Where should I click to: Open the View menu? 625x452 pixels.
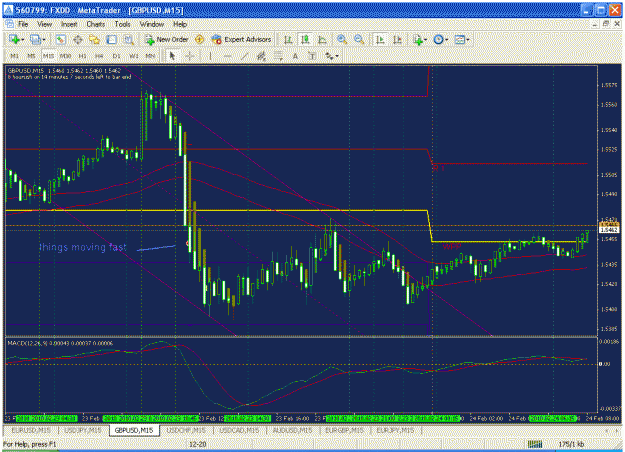(x=45, y=24)
